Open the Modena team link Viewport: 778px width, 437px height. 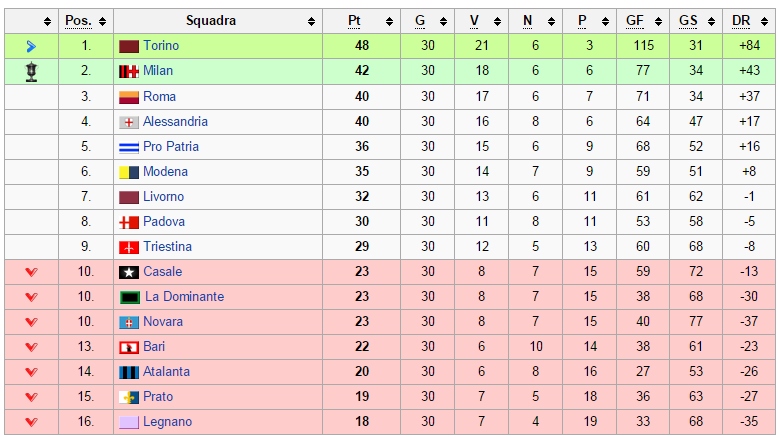[165, 172]
